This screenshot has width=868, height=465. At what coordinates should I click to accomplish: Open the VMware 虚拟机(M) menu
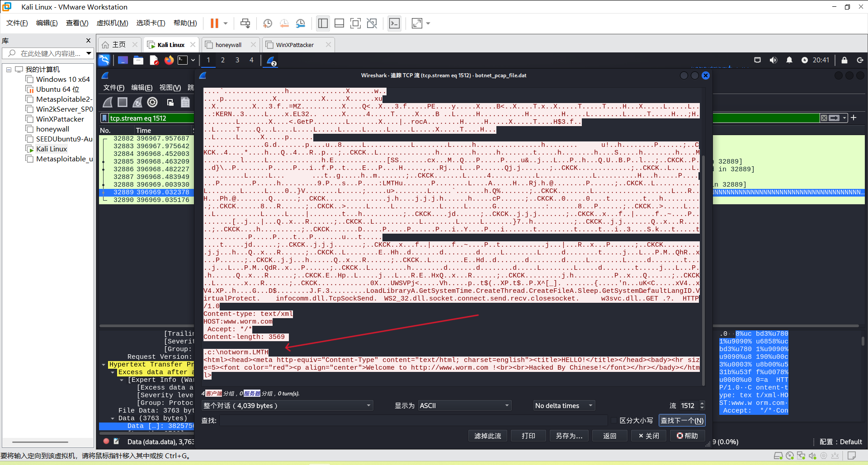coord(113,23)
